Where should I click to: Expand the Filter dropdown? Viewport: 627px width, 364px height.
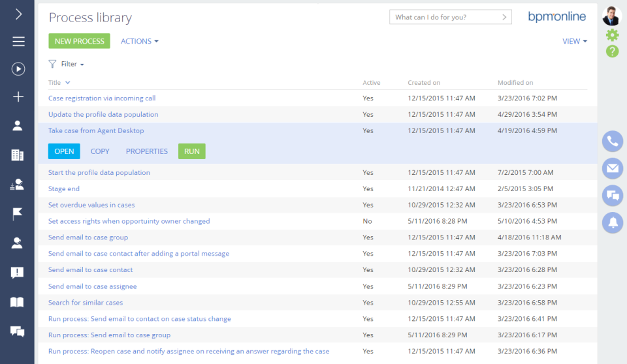click(x=67, y=64)
